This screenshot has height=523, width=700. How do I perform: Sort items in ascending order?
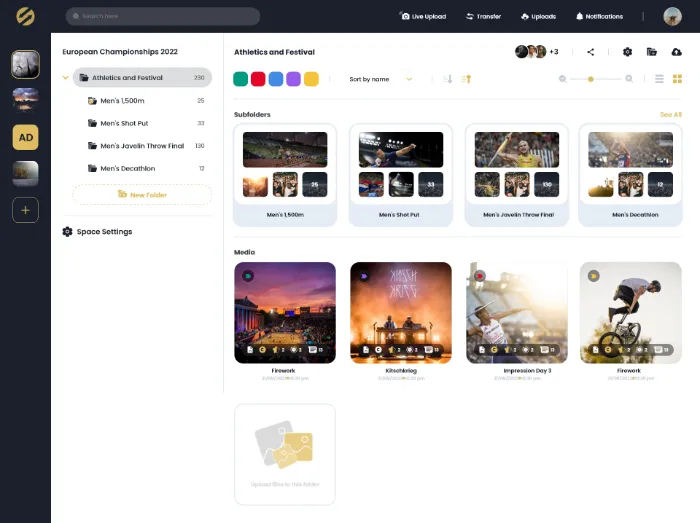pos(466,79)
